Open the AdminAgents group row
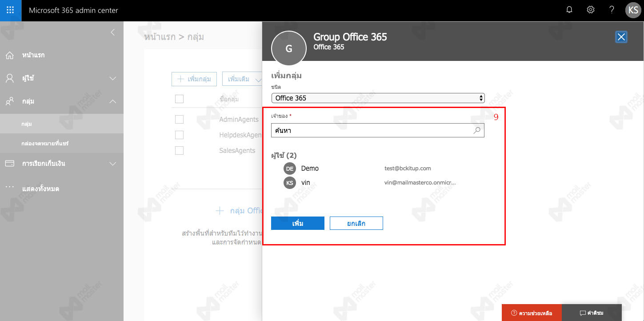 pyautogui.click(x=239, y=119)
